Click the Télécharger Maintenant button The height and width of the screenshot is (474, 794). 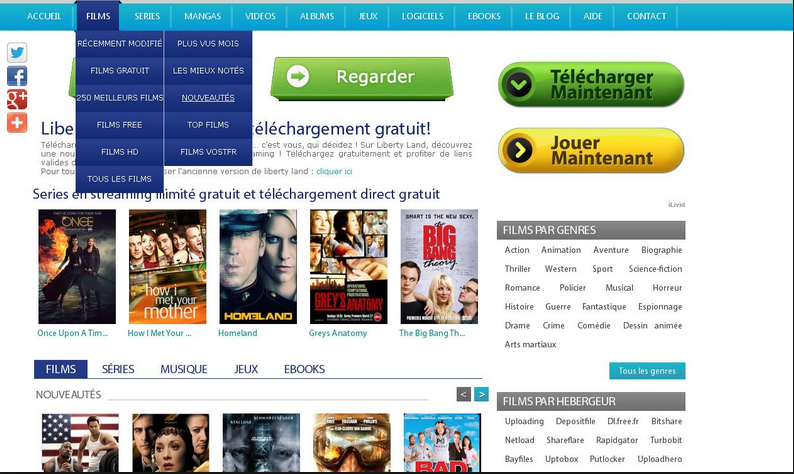[591, 85]
